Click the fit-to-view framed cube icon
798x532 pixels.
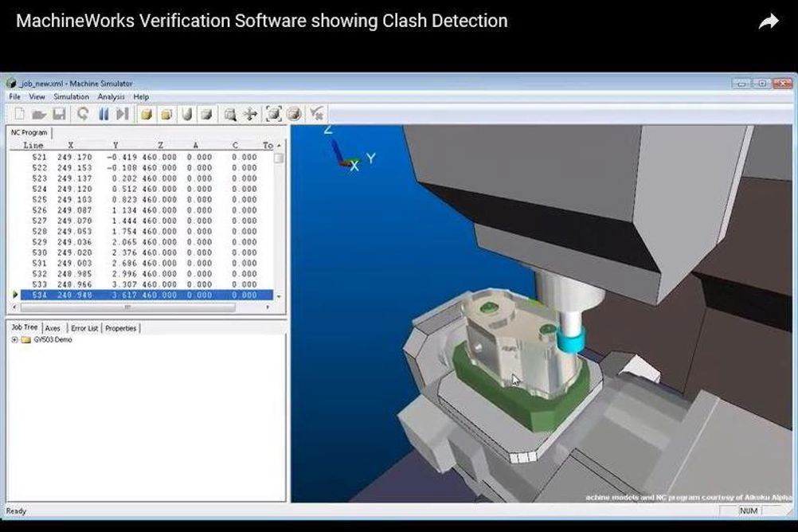[274, 114]
